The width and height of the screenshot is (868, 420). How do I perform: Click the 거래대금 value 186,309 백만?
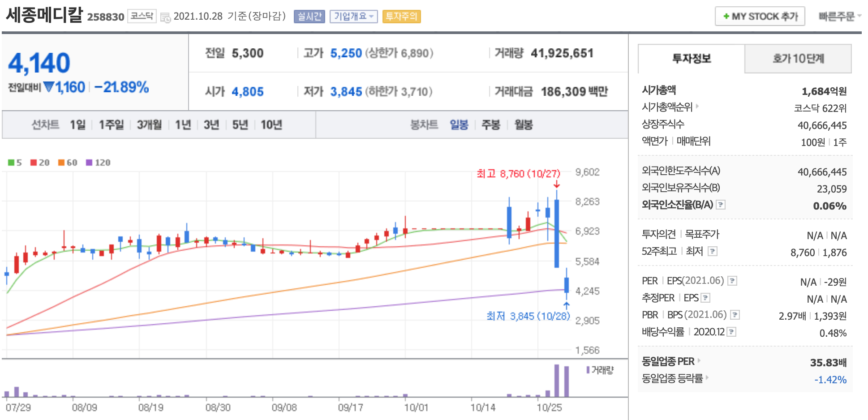[x=575, y=92]
